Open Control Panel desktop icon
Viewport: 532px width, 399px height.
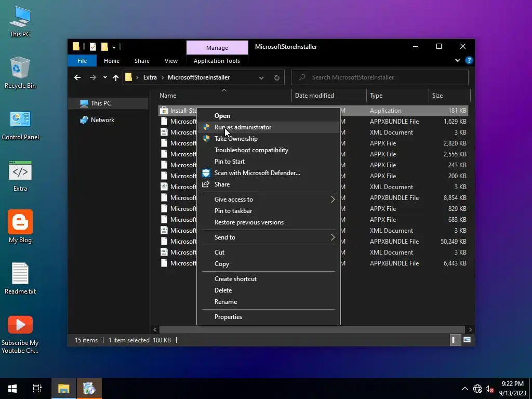[20, 125]
